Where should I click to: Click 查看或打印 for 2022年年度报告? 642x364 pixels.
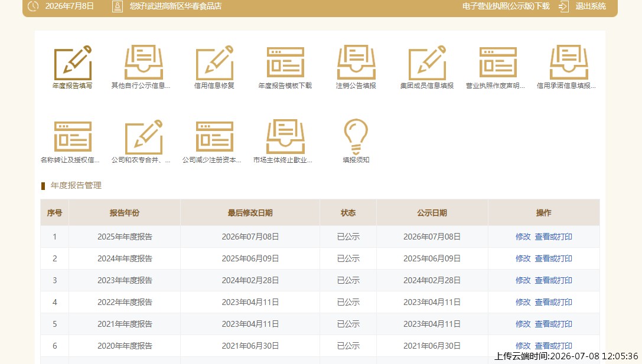553,302
